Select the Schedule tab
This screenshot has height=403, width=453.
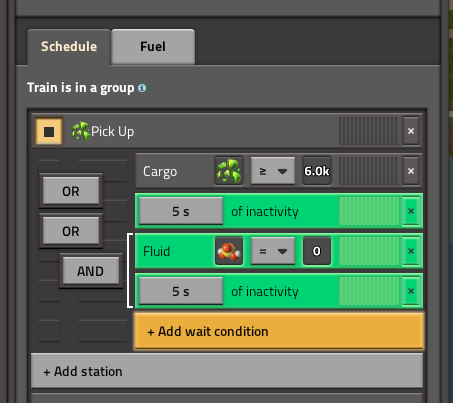click(69, 47)
